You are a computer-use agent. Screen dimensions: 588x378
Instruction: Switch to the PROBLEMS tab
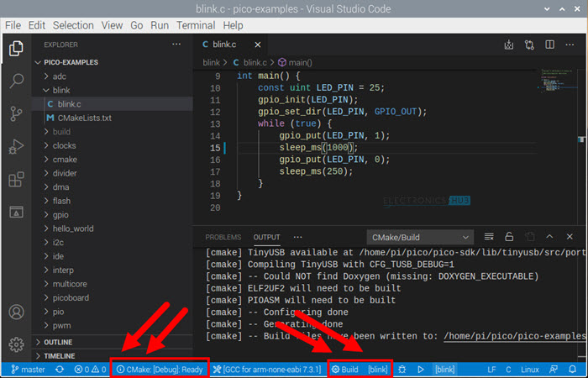(x=223, y=238)
